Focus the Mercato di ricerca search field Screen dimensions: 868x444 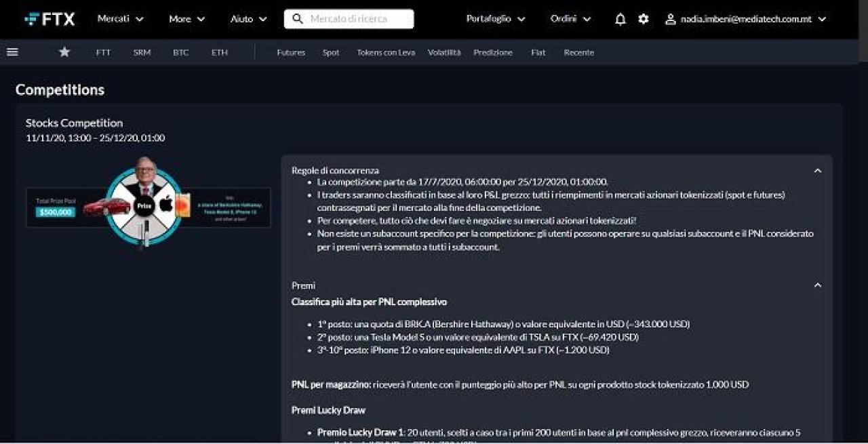click(349, 19)
